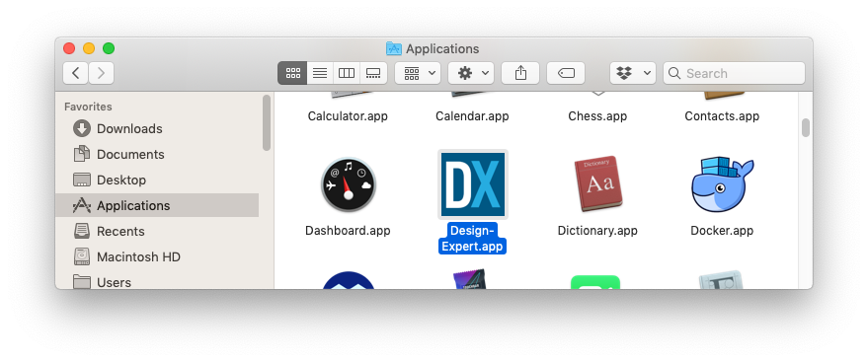Image resolution: width=868 pixels, height=362 pixels.
Task: Click the sidebar scrollbar thumb
Action: point(267,122)
